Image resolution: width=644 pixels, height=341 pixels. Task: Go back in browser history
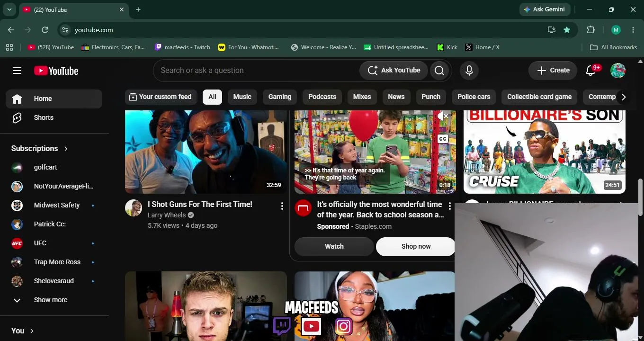point(11,30)
